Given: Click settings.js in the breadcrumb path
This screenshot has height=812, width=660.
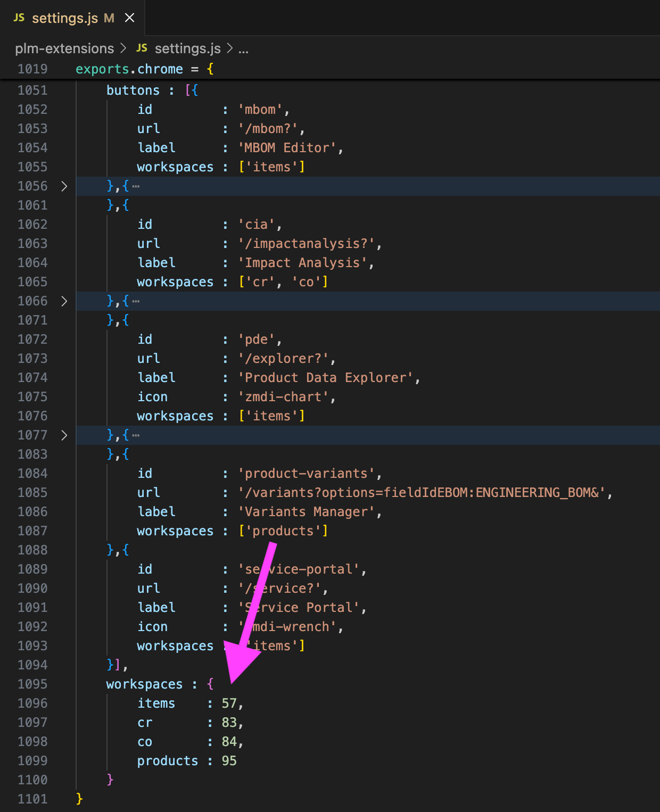Looking at the screenshot, I should [x=187, y=48].
